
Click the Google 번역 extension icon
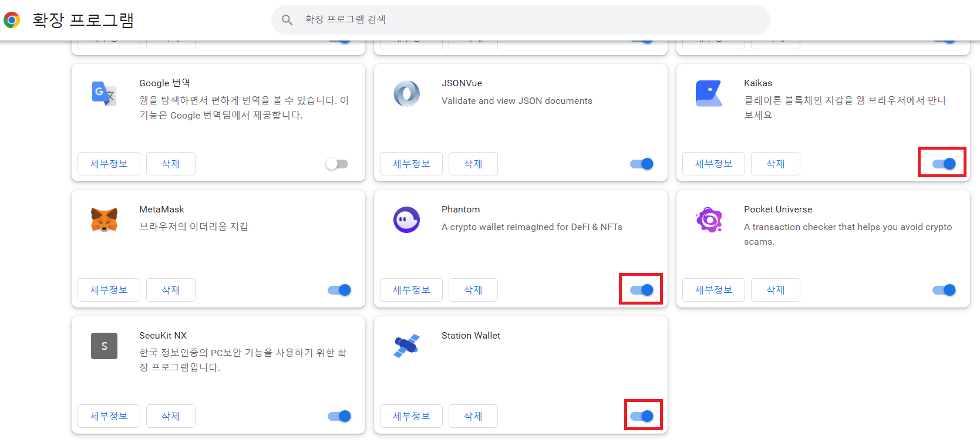104,93
